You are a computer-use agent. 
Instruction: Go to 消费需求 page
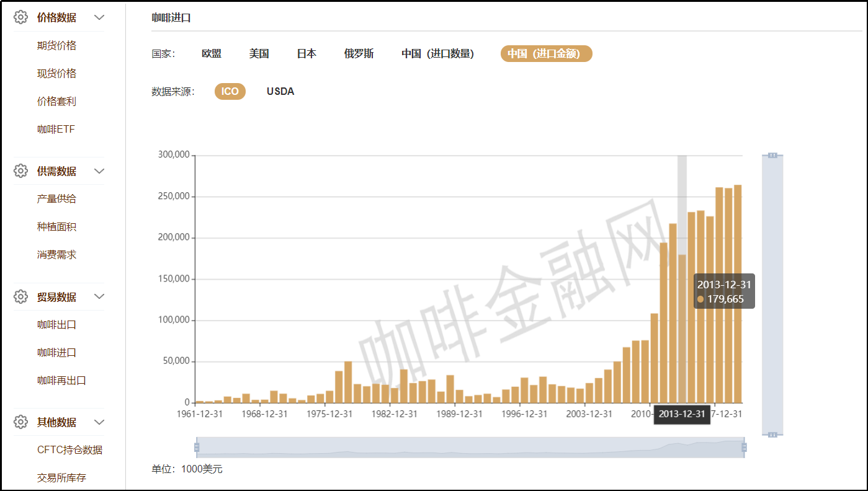pos(56,254)
